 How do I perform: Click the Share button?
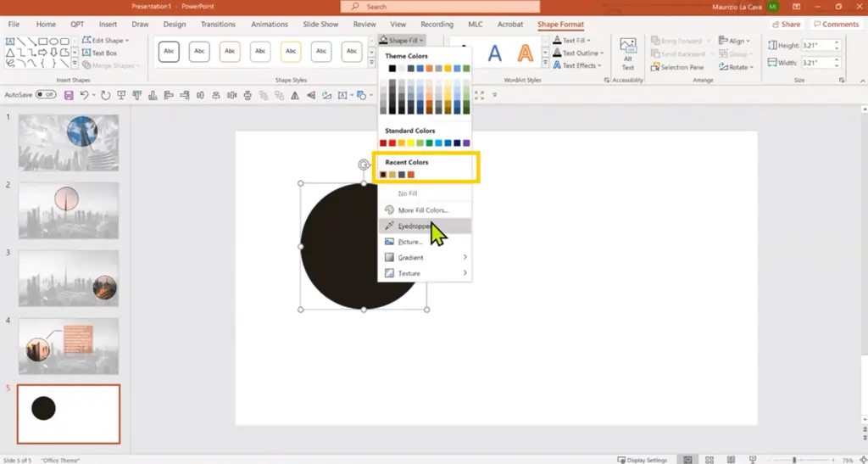tap(786, 25)
